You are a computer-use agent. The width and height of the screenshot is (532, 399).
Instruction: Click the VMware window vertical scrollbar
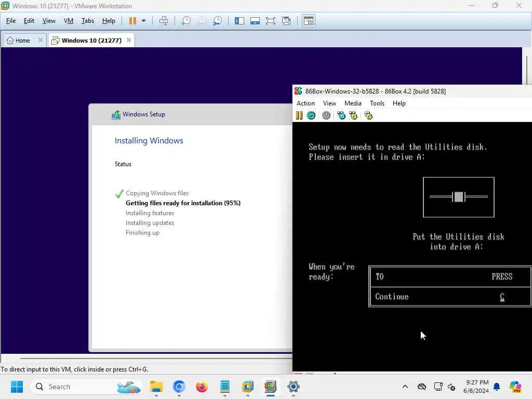pos(527,70)
